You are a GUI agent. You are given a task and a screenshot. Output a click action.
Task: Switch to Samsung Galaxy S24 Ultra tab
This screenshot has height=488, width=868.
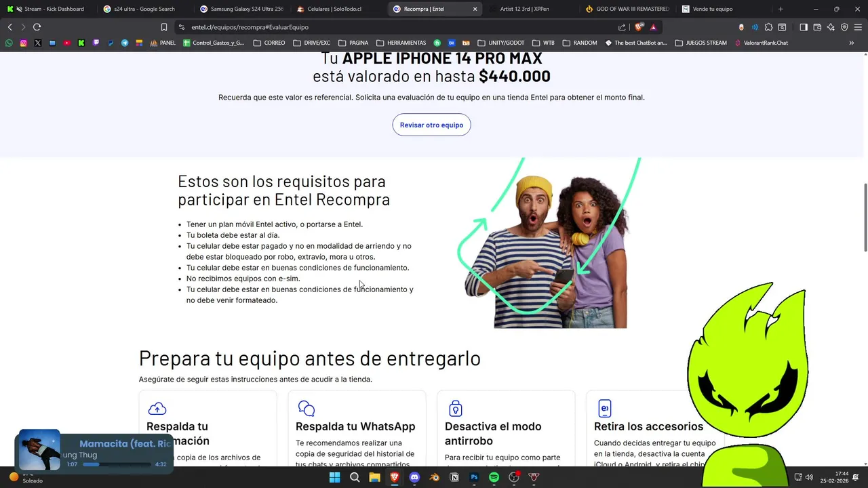click(x=241, y=9)
